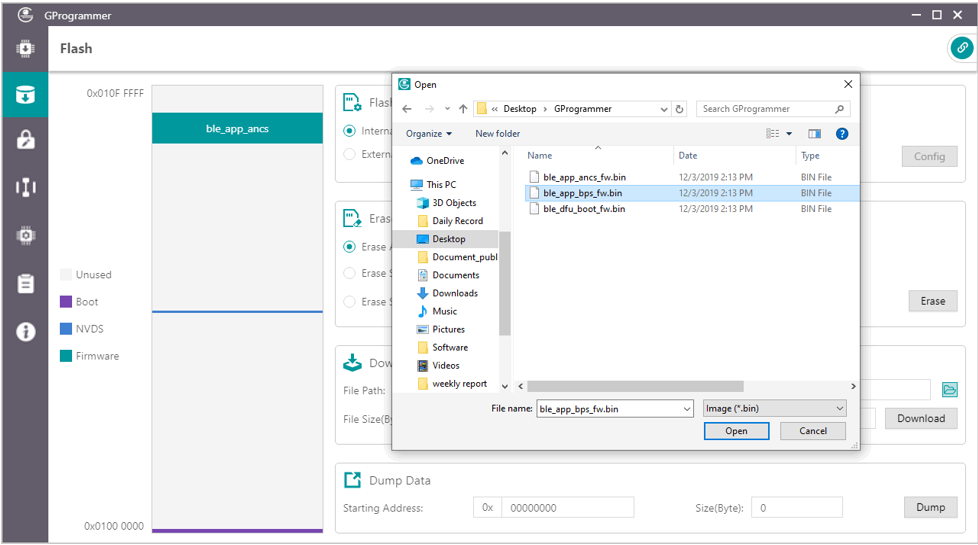Open the recent locations dropdown arrow
978x545 pixels.
point(447,109)
